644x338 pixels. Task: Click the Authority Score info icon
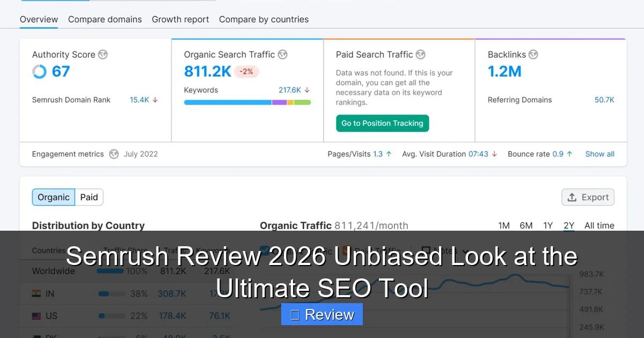(x=103, y=54)
